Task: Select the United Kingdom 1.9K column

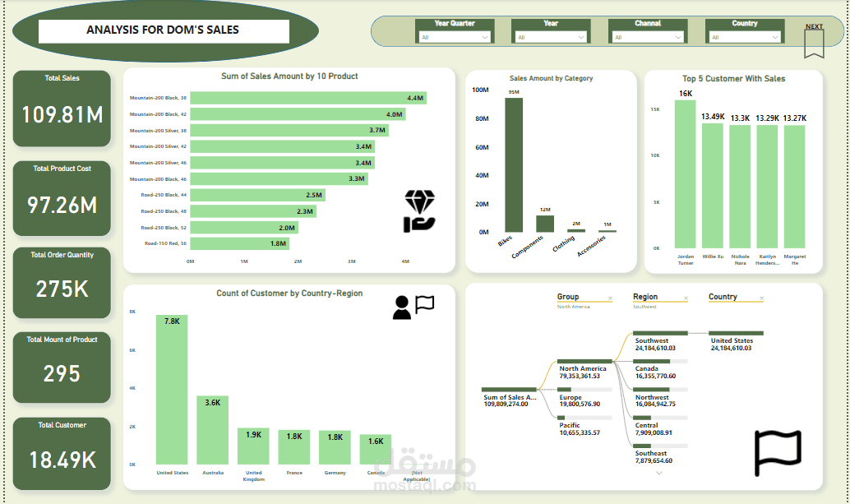Action: pos(253,446)
